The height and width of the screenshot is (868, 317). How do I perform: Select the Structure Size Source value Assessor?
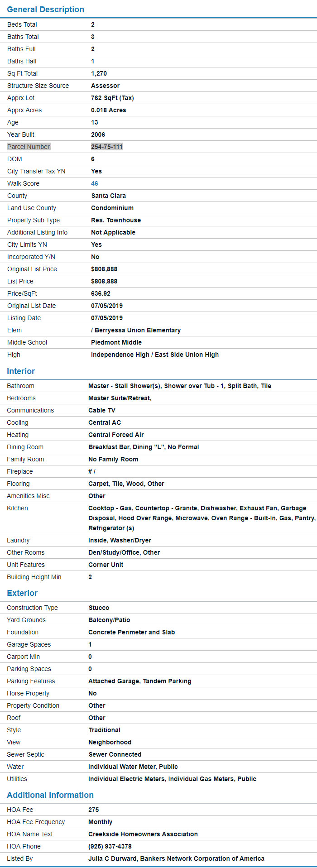coord(105,86)
